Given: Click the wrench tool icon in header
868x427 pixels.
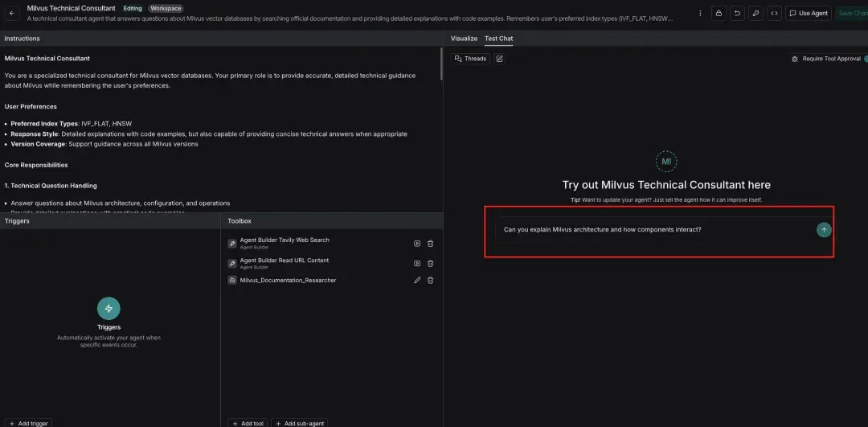Looking at the screenshot, I should [755, 13].
